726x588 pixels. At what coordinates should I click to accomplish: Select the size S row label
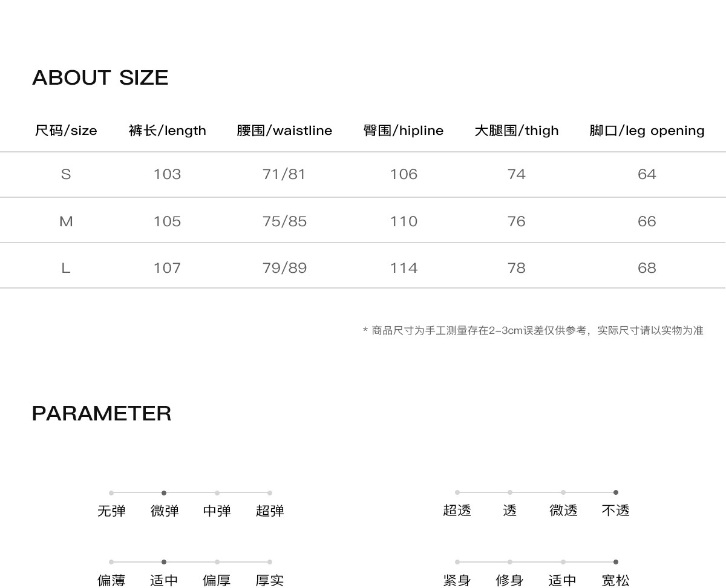tap(66, 174)
